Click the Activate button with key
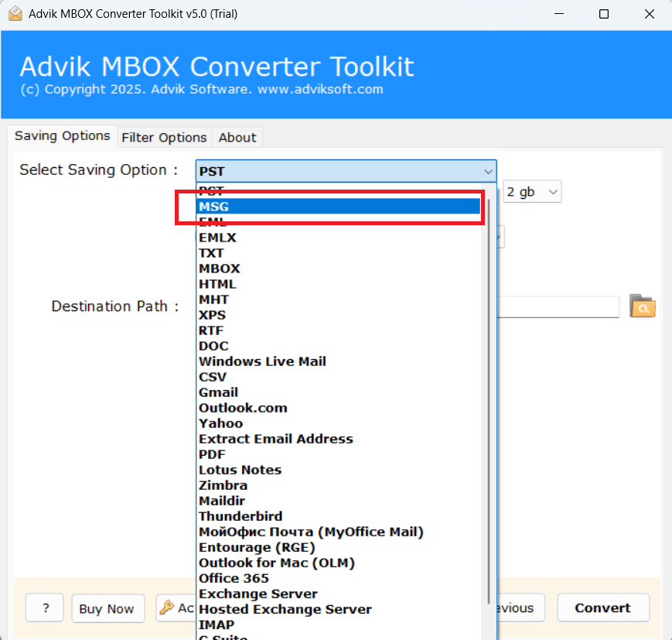The height and width of the screenshot is (640, 672). [x=176, y=607]
